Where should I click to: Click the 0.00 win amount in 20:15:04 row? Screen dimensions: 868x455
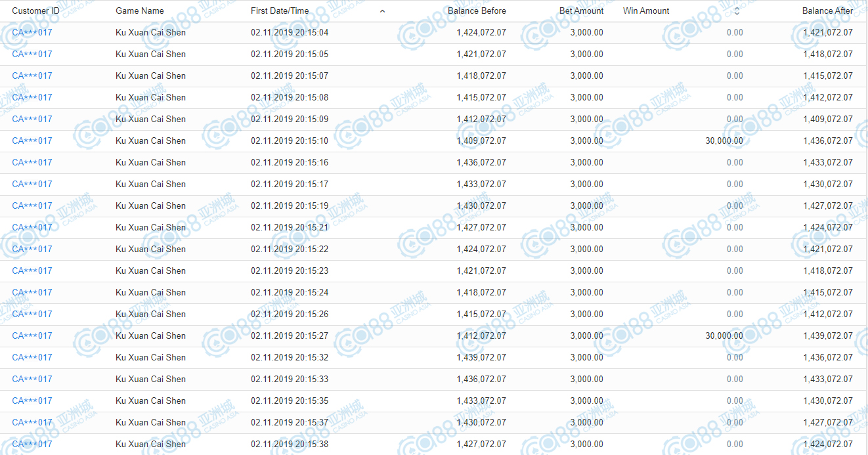click(x=735, y=32)
